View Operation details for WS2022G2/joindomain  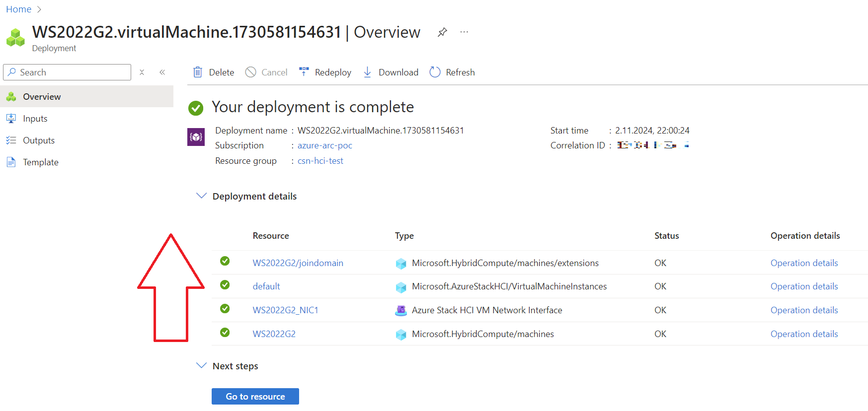(x=804, y=263)
